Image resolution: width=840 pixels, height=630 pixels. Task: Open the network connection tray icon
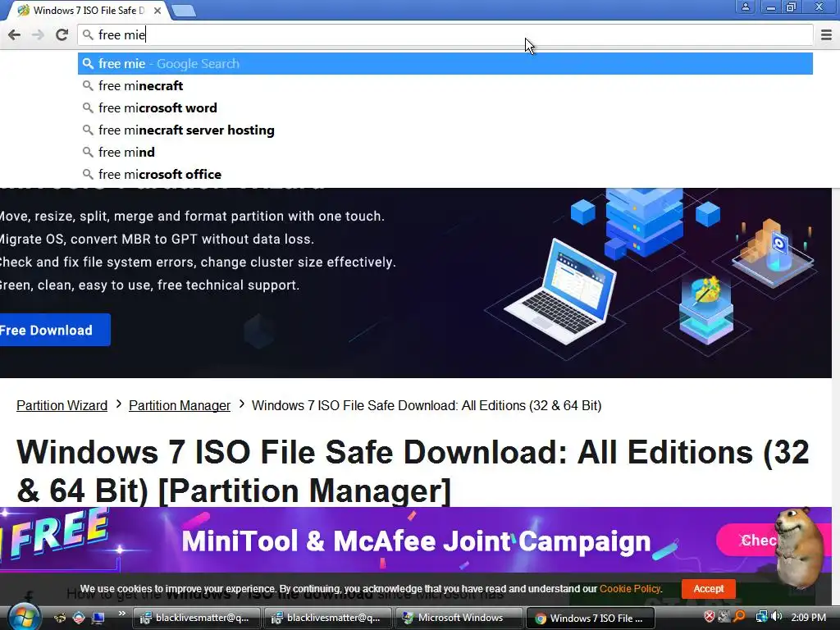[761, 617]
